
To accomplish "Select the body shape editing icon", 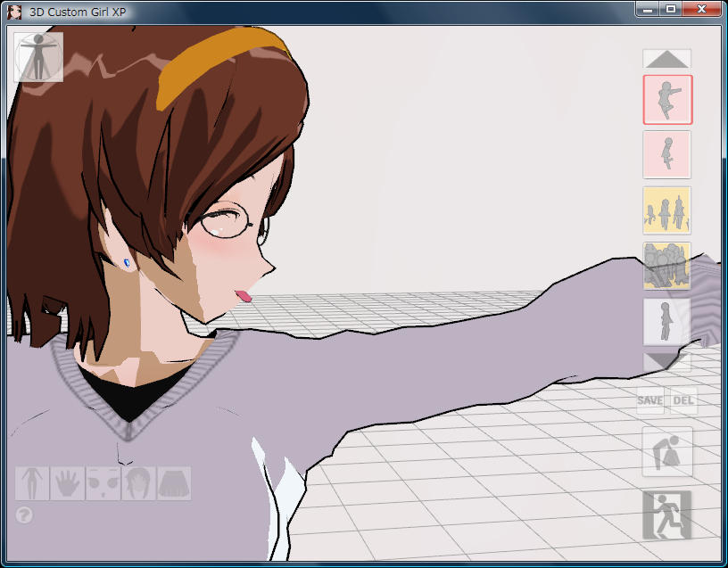I will tap(32, 483).
